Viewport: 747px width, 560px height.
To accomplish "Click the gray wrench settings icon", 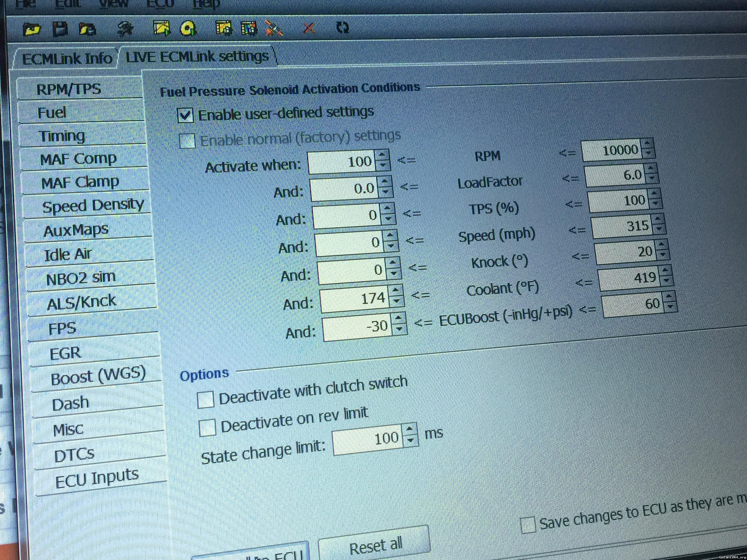I will (x=125, y=29).
